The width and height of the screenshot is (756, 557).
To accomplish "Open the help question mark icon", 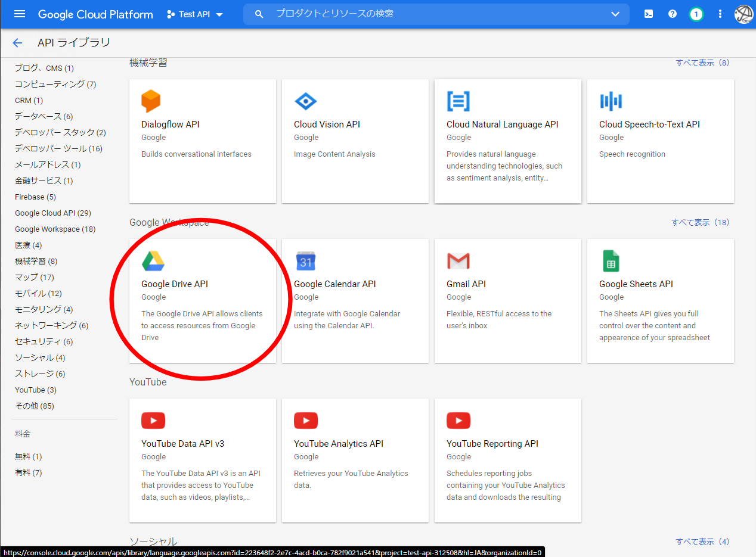I will click(673, 14).
